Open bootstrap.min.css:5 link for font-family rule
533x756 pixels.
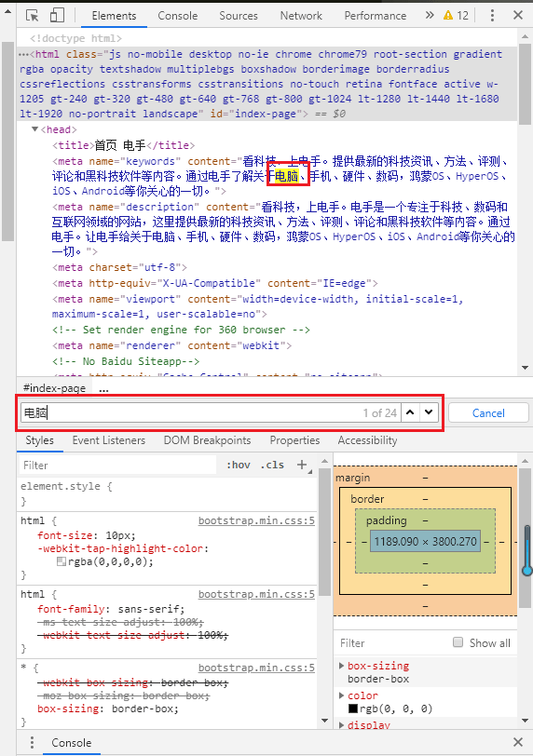coord(256,594)
